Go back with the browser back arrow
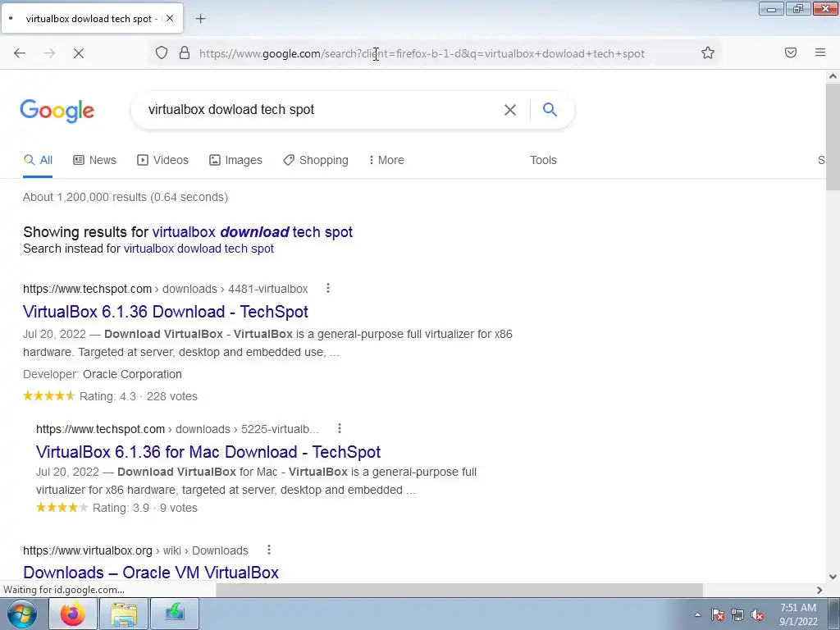Viewport: 840px width, 630px height. tap(20, 52)
